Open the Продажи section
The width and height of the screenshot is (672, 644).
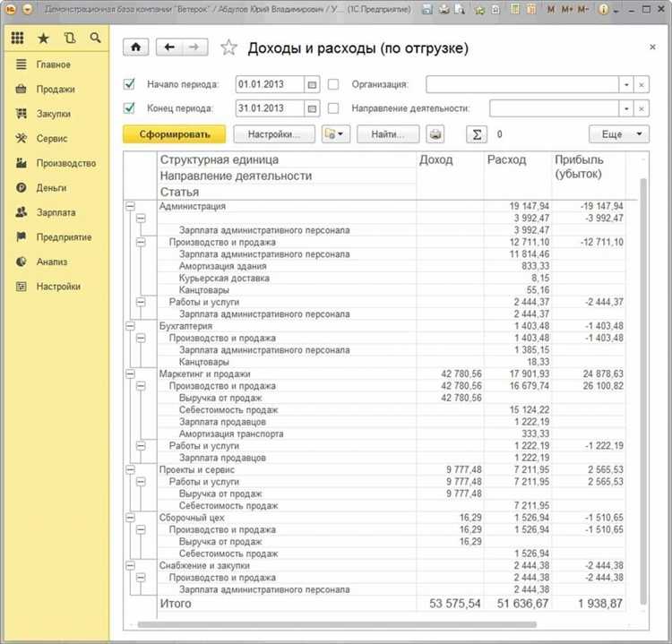click(x=56, y=90)
